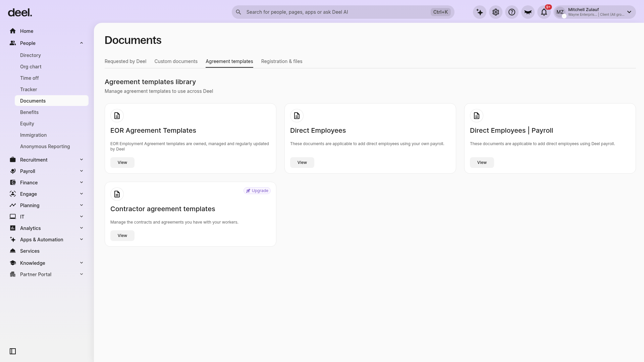
Task: Click the Partner Portal building icon
Action: coord(13,275)
